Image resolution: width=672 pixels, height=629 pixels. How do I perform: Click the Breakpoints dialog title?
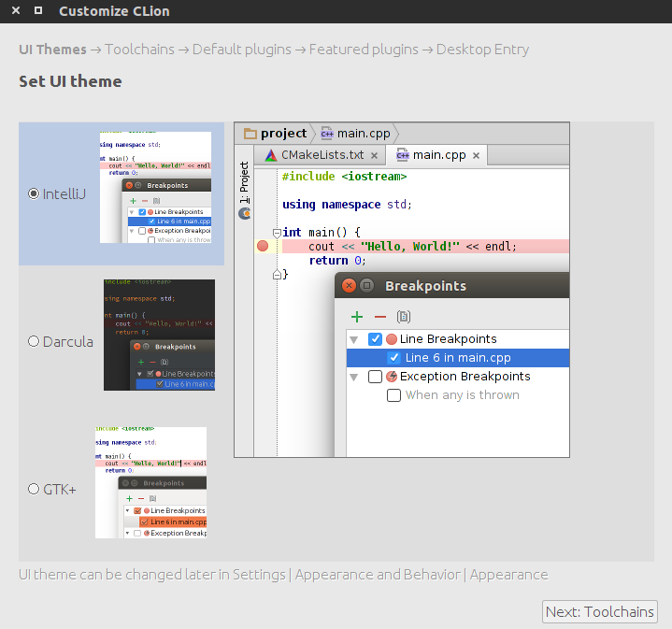pos(425,286)
